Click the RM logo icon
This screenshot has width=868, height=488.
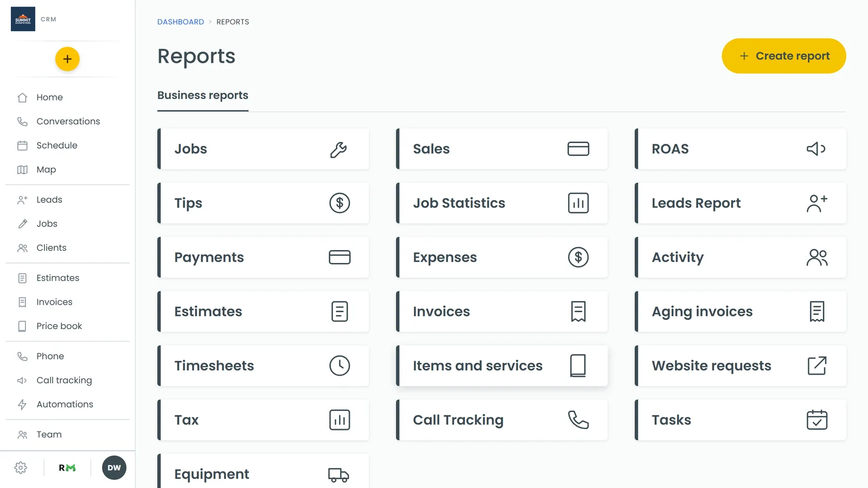click(x=67, y=468)
